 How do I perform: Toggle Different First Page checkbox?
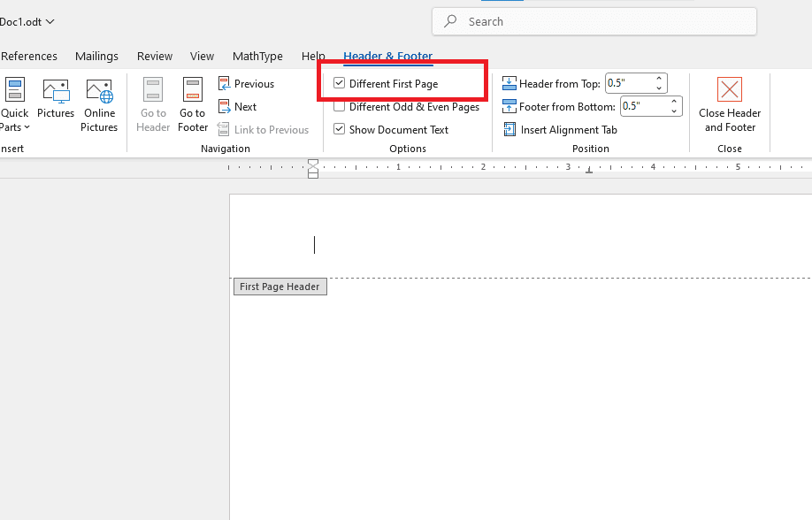click(339, 83)
